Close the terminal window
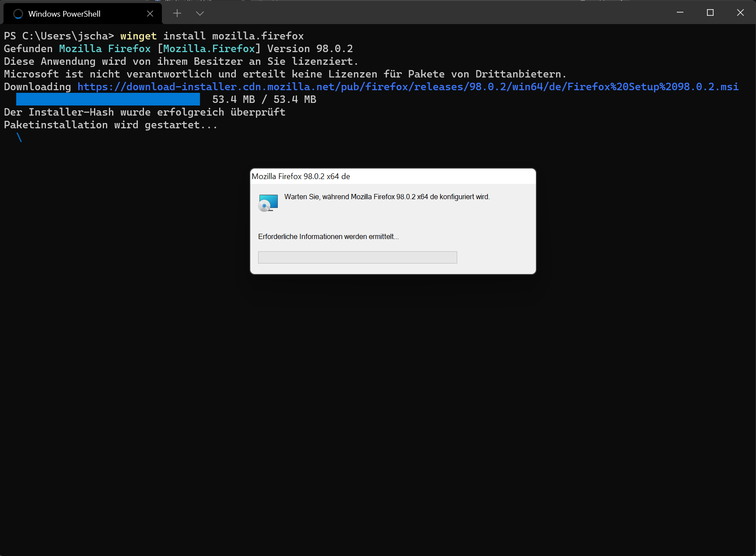This screenshot has height=556, width=756. [740, 13]
